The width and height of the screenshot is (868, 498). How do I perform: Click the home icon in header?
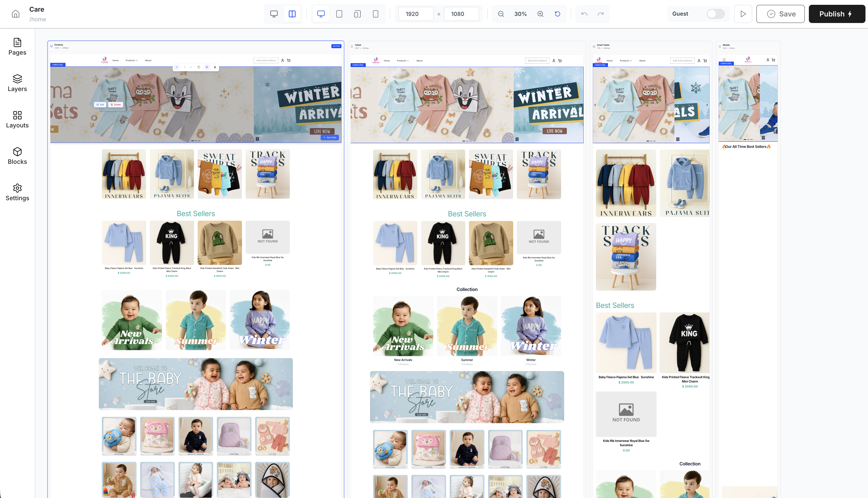(x=15, y=14)
